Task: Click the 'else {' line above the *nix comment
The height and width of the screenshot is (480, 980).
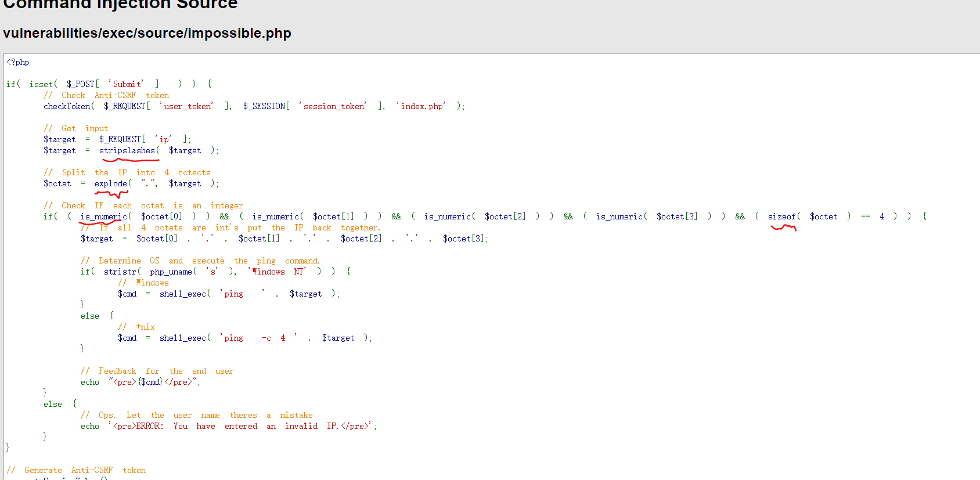Action: (97, 316)
